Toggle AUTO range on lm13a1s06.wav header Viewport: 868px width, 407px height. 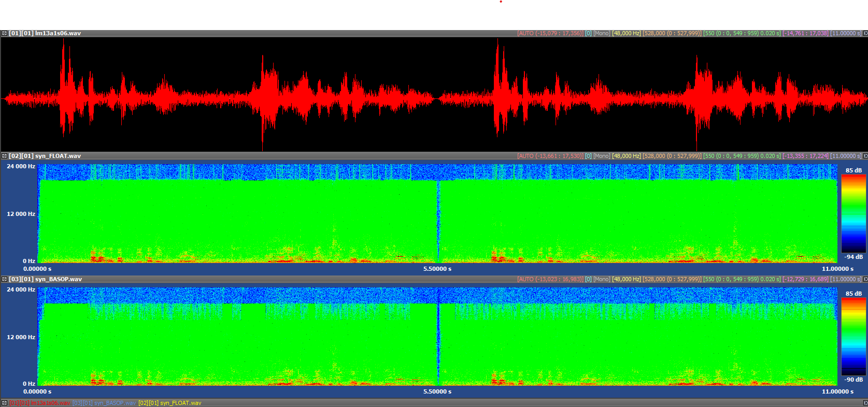point(550,33)
